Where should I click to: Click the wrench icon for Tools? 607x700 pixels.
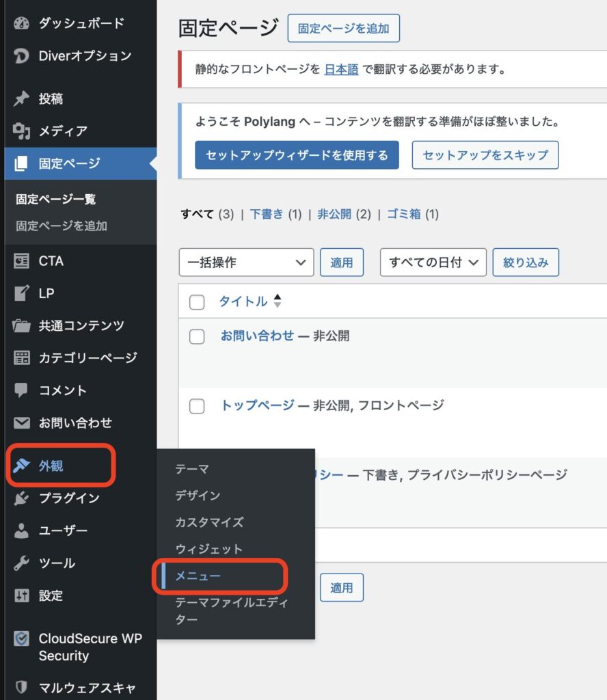(x=22, y=563)
